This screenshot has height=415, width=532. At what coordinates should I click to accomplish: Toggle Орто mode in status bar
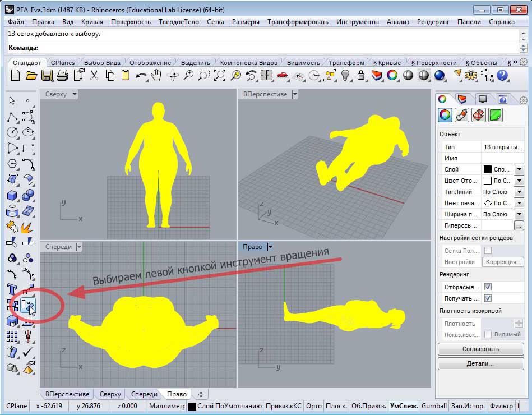pos(314,406)
